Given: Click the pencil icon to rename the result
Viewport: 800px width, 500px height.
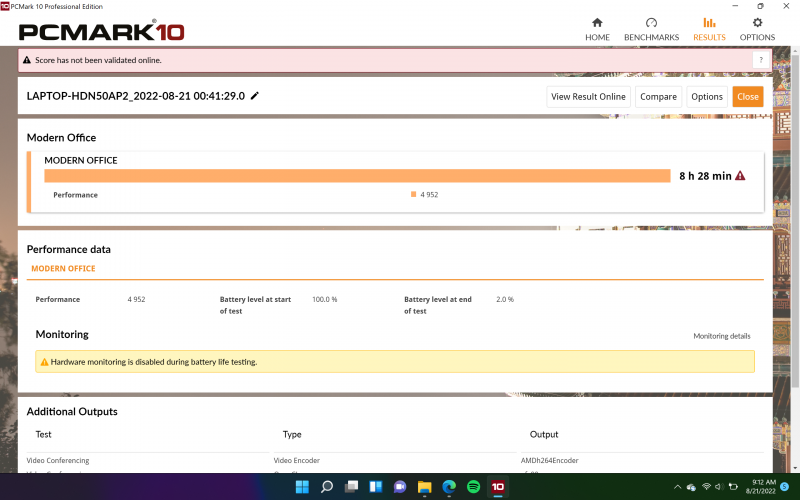Looking at the screenshot, I should pyautogui.click(x=255, y=95).
